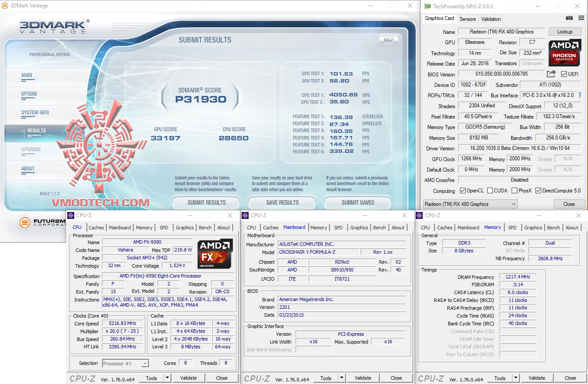Viewport: 588px width, 384px height.
Task: Click the GPU-Z camera screenshot icon
Action: point(569,18)
